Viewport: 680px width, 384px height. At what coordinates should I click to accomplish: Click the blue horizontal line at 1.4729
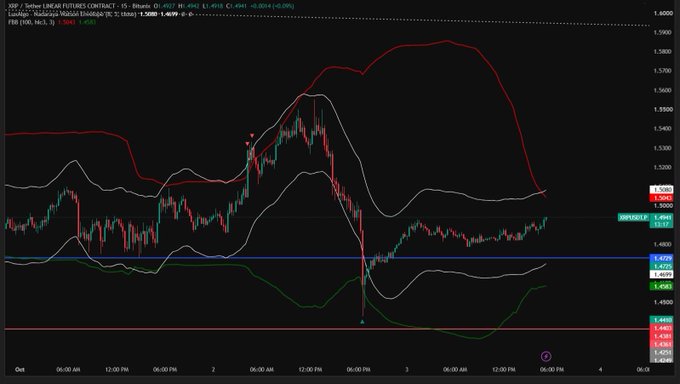327,258
